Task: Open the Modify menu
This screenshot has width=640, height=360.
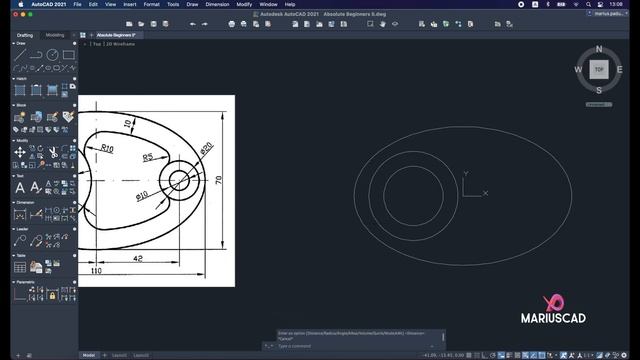Action: tap(244, 4)
